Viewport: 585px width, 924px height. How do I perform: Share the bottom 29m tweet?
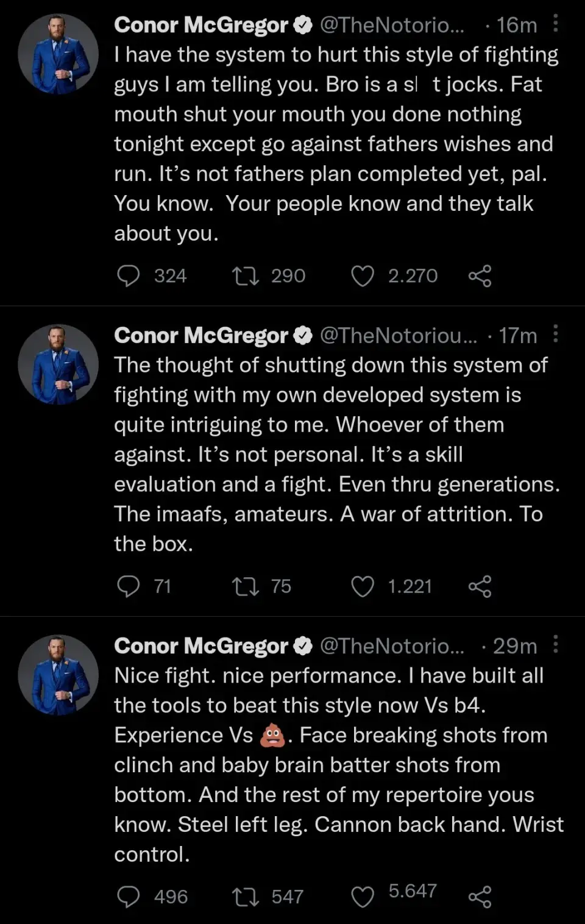pos(480,897)
